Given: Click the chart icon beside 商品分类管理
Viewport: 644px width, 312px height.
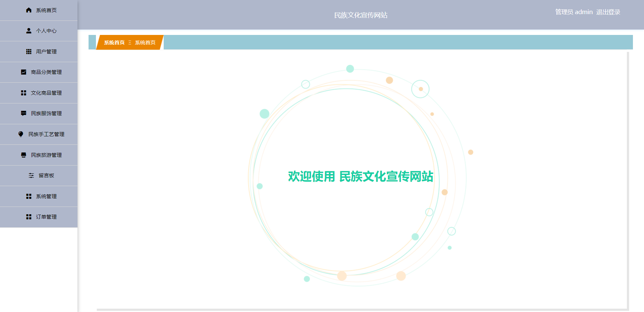Looking at the screenshot, I should pos(23,72).
